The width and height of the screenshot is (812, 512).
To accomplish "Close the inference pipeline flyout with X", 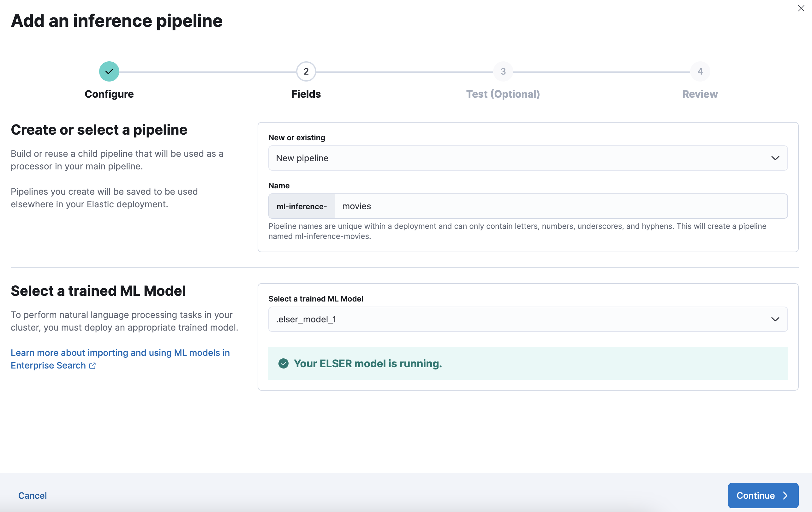I will click(x=801, y=8).
